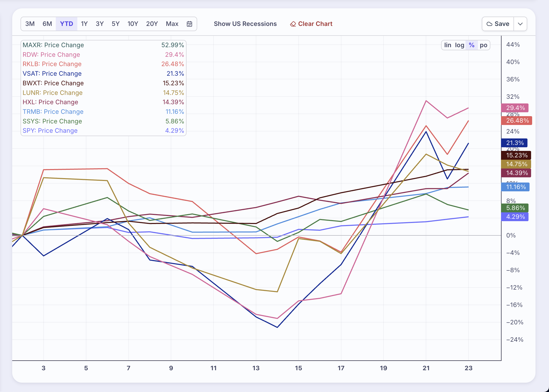Select the percent (%) scale mode

coord(472,45)
